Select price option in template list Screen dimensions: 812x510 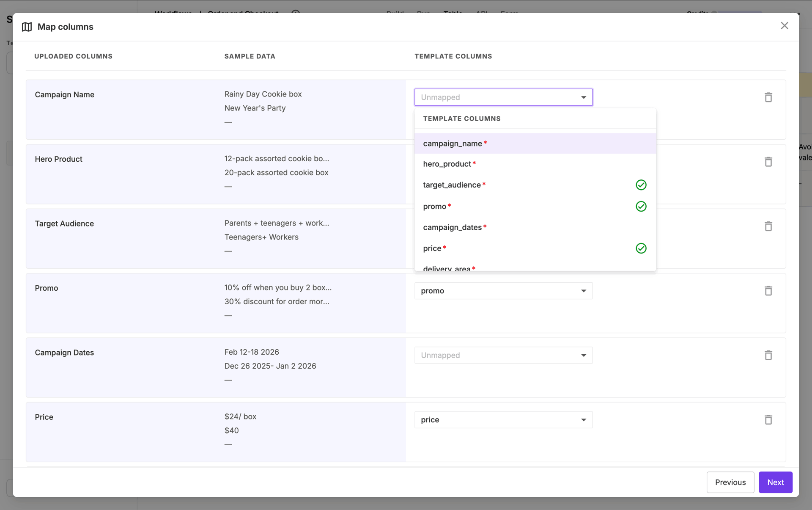pos(535,248)
